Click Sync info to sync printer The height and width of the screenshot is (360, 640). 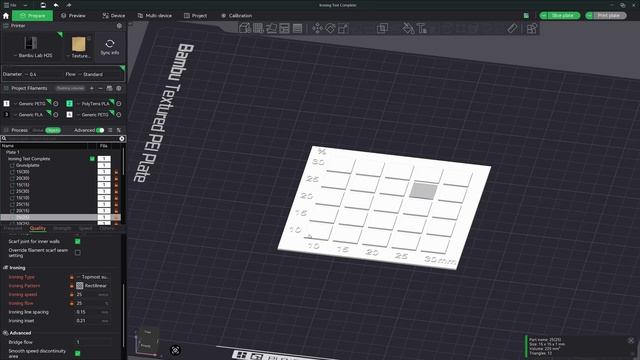point(110,47)
